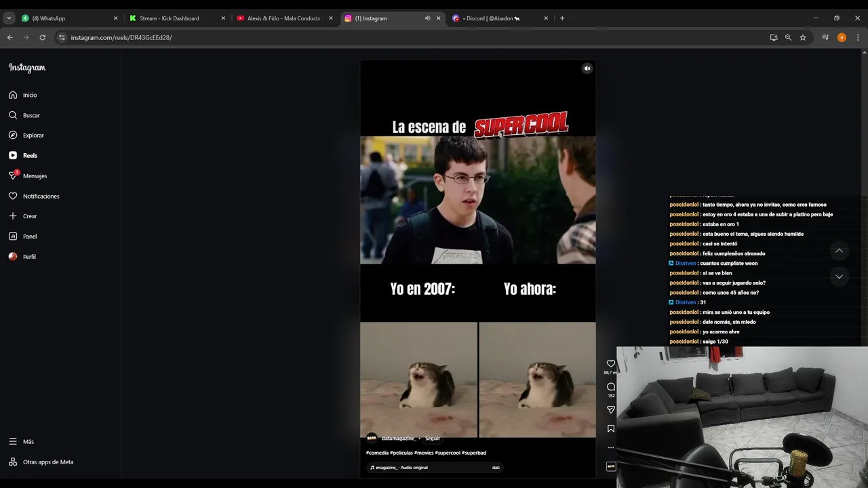868x488 pixels.
Task: Open the #supercool hashtag
Action: click(448, 453)
